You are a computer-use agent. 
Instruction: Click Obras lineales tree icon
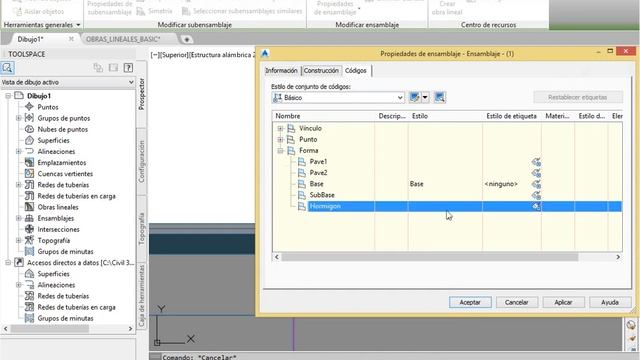29,207
